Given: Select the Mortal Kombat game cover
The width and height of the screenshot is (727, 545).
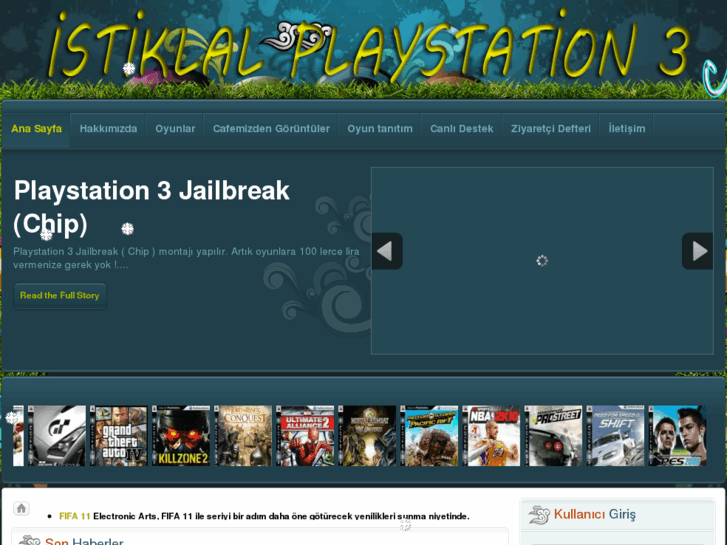Looking at the screenshot, I should click(367, 436).
